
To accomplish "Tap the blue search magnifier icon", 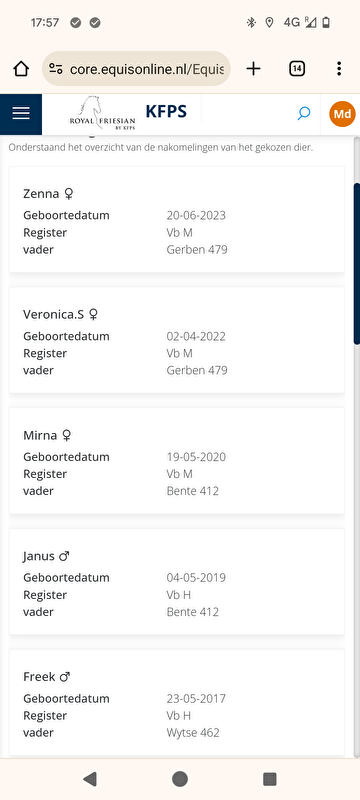I will point(303,113).
